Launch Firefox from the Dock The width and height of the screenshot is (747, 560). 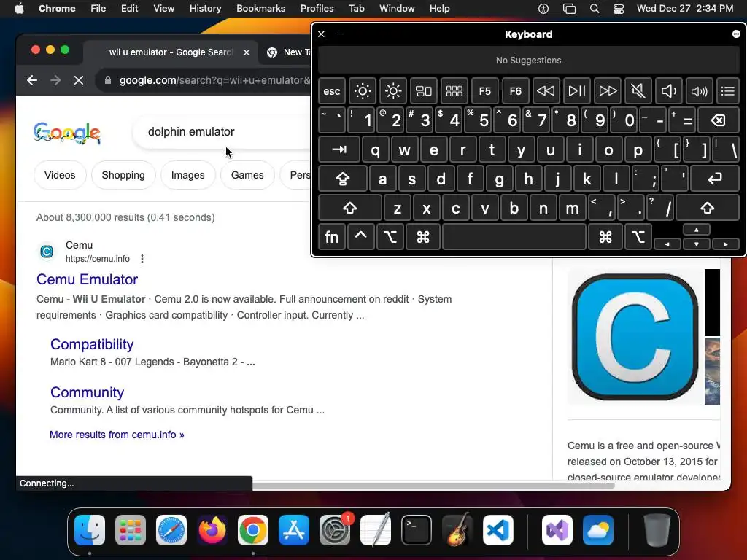pos(212,530)
